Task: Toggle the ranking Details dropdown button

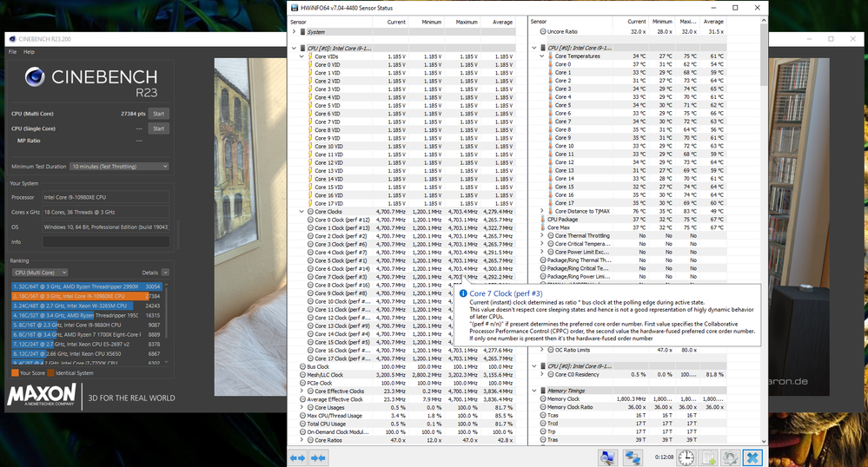Action: 165,273
